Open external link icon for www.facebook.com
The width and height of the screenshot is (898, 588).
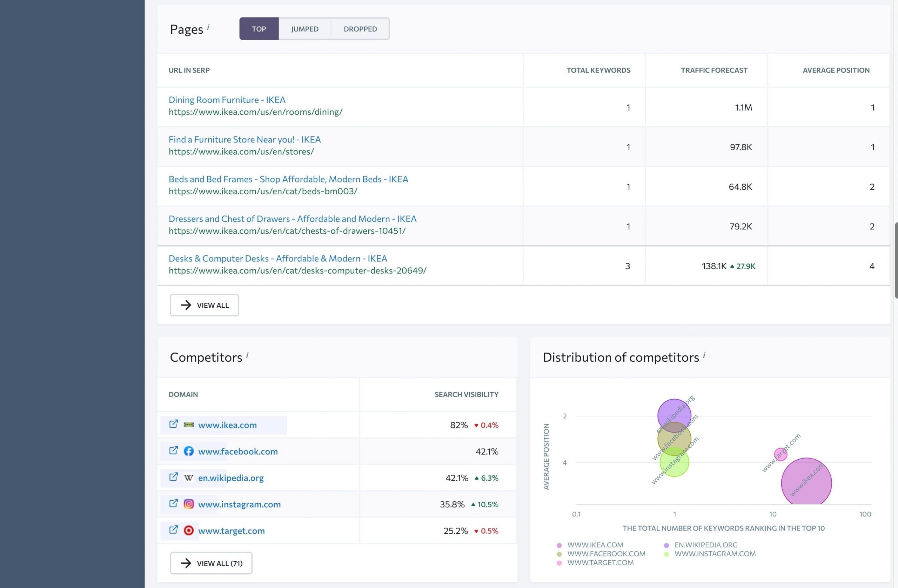coord(173,450)
